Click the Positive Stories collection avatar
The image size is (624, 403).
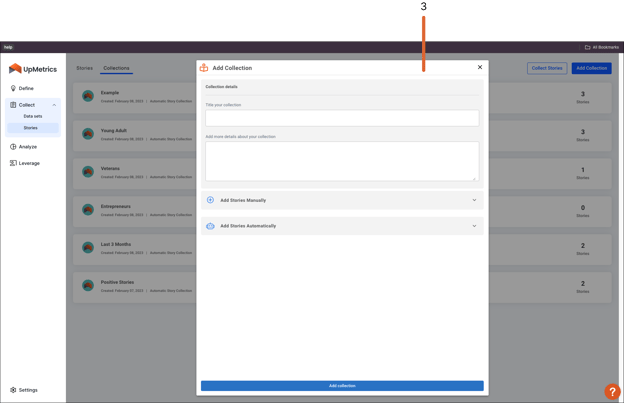(x=88, y=285)
